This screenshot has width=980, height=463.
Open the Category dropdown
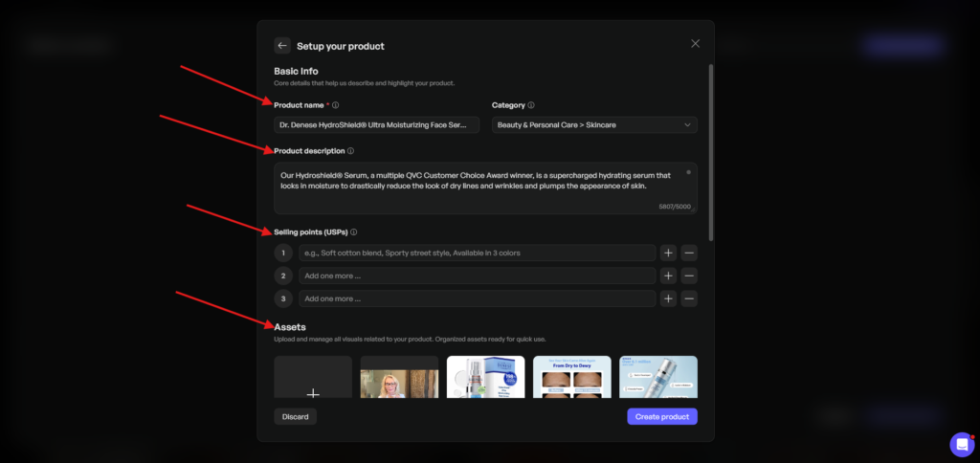pyautogui.click(x=593, y=125)
